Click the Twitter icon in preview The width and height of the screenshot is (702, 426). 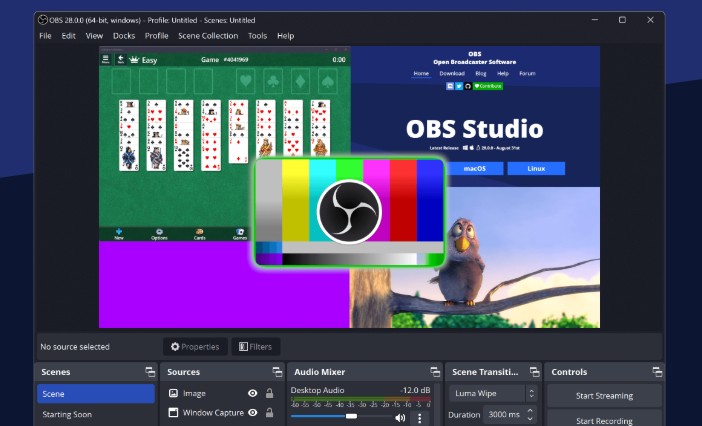[x=459, y=86]
